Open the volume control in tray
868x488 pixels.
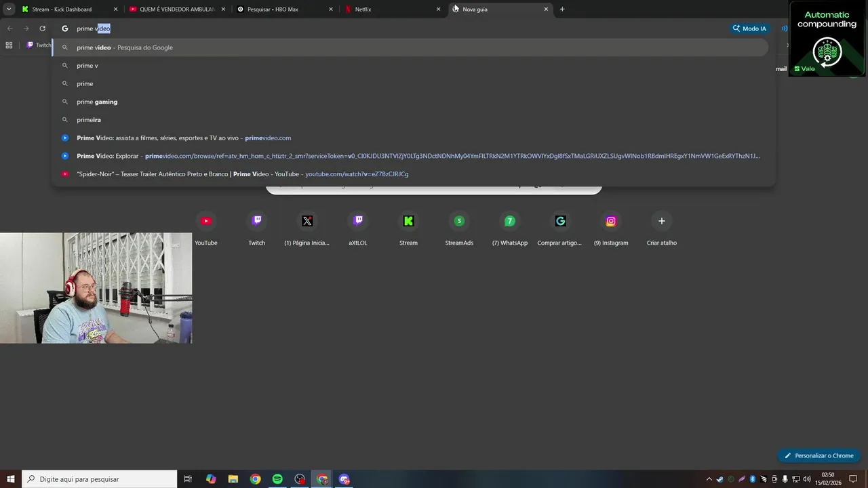[x=806, y=479]
